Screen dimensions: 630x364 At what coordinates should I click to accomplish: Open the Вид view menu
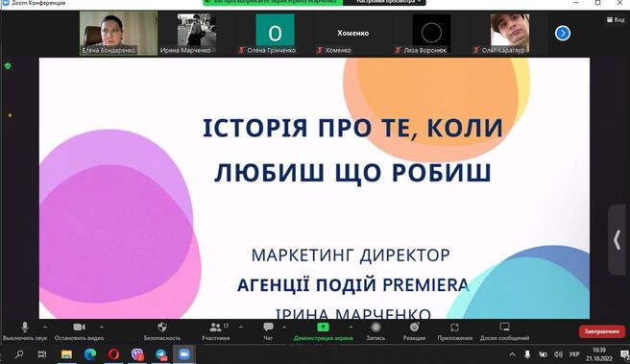(616, 19)
